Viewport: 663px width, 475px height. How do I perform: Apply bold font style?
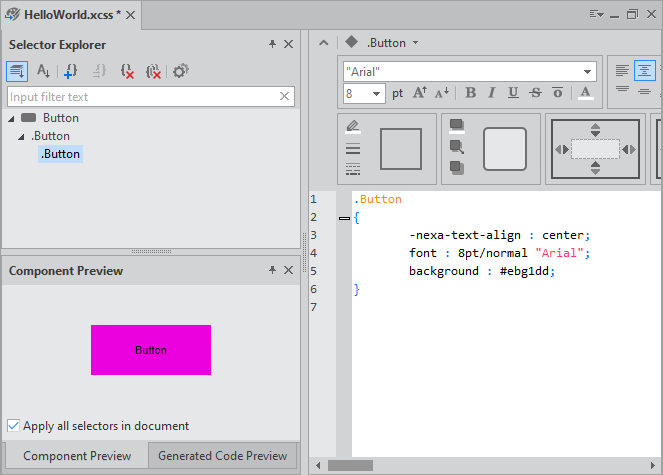470,93
